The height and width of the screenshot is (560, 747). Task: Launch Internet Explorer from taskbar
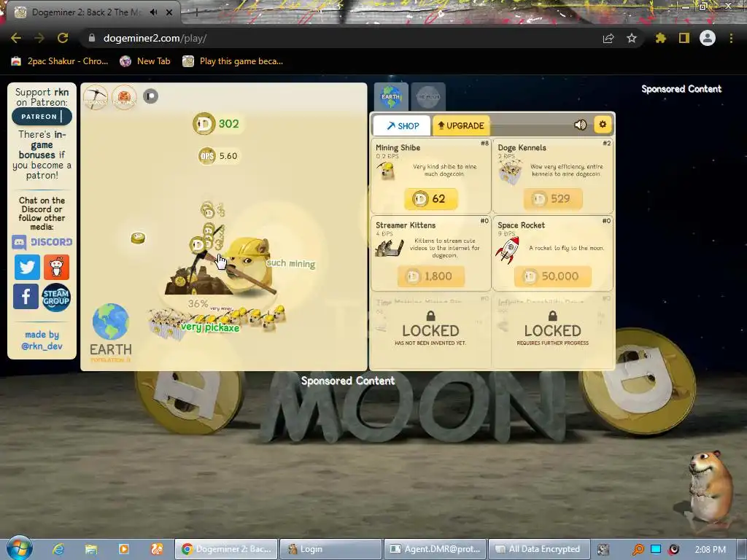[58, 549]
